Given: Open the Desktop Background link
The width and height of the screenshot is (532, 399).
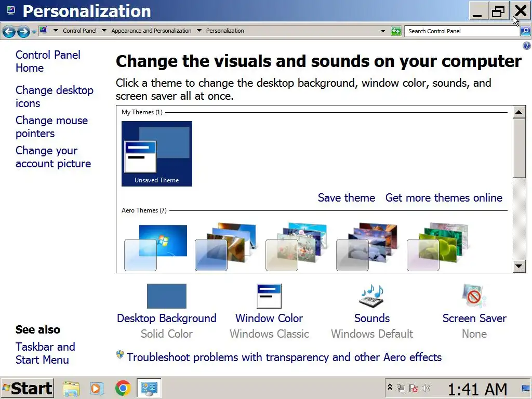Looking at the screenshot, I should tap(167, 318).
